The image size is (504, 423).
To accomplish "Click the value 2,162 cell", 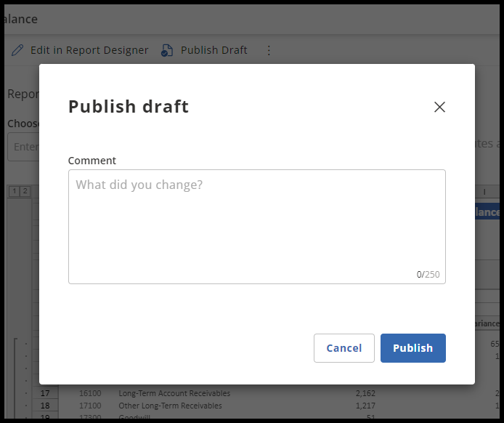I will click(x=365, y=393).
